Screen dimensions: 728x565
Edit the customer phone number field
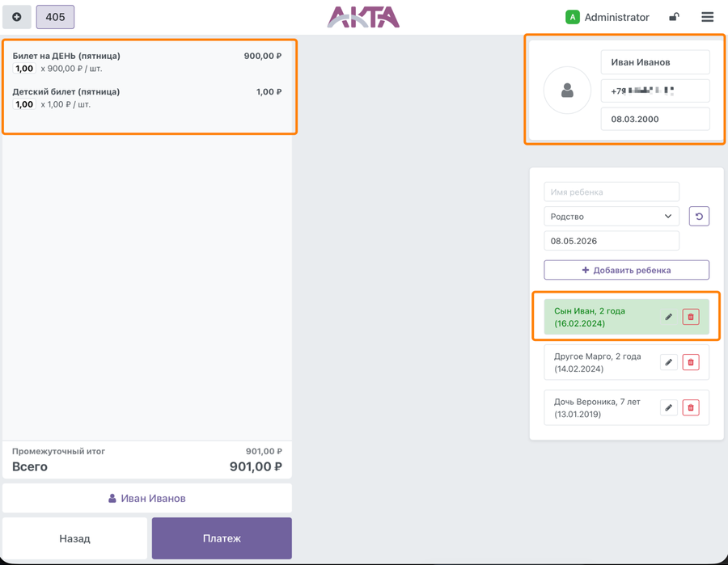655,91
